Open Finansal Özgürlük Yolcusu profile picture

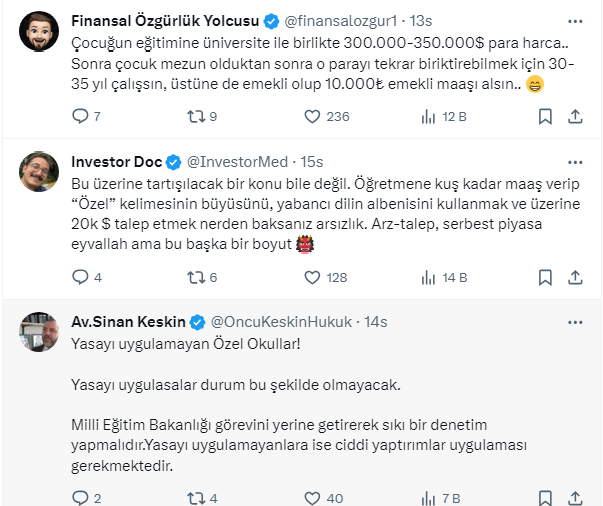coord(39,34)
